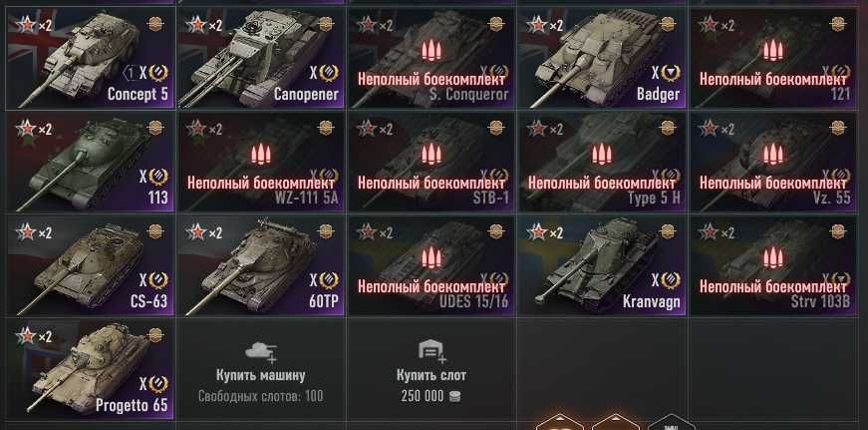Open the STB-1 tank with incomplete ammunition
The height and width of the screenshot is (430, 868).
(432, 163)
